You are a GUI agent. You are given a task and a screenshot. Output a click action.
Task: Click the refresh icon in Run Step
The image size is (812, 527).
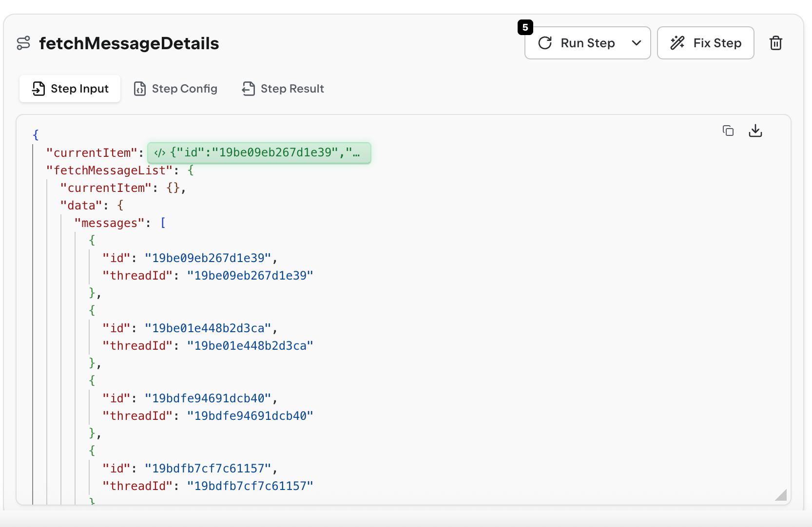545,43
